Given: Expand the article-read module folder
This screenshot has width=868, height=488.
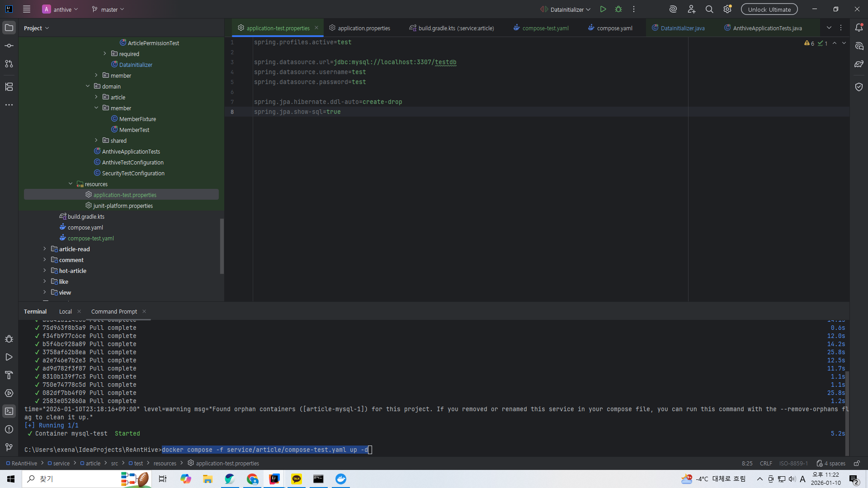Looking at the screenshot, I should [45, 249].
